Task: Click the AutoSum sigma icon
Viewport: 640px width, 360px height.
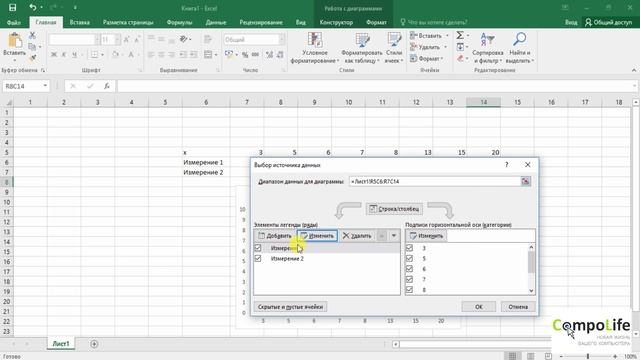Action: click(x=460, y=36)
